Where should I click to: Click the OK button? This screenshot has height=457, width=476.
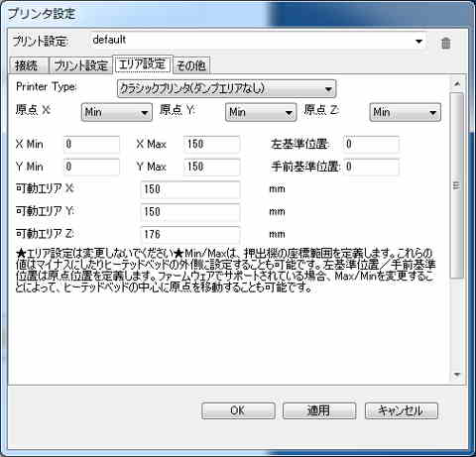tap(238, 410)
